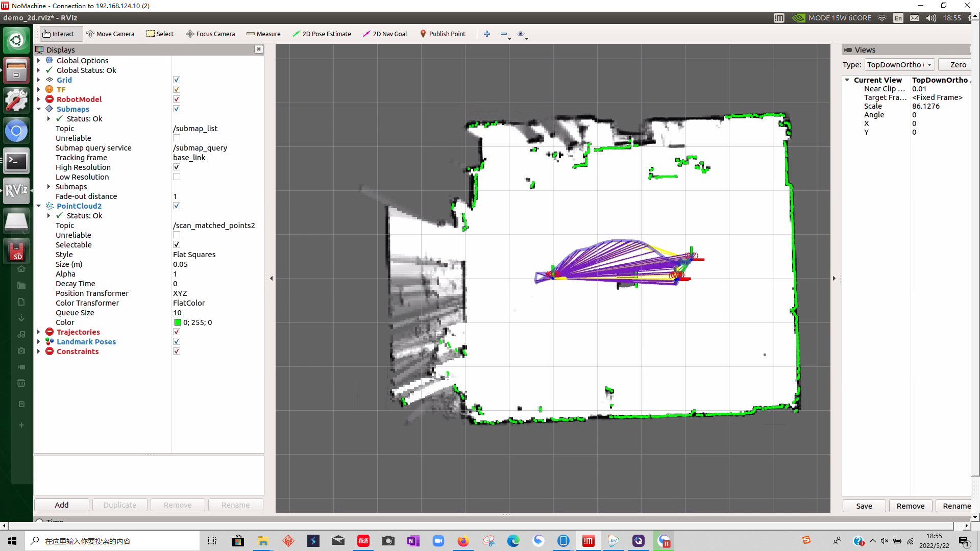The image size is (980, 551).
Task: Click the Save button in Views panel
Action: point(865,506)
